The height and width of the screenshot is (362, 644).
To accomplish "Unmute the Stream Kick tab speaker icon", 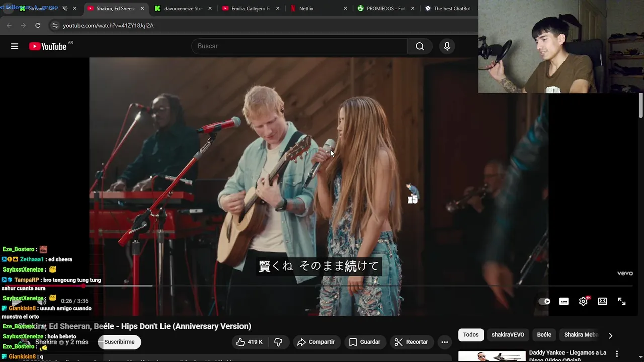I will click(x=65, y=8).
